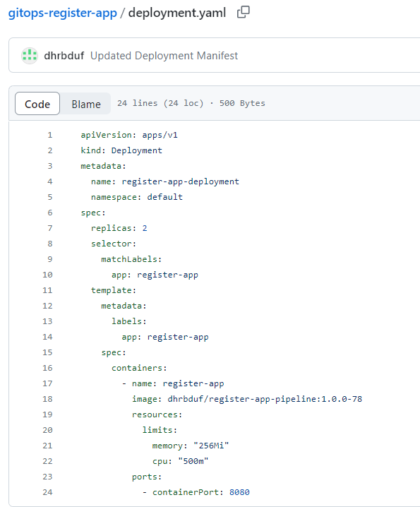
Task: Select line number 7
Action: pyautogui.click(x=50, y=228)
